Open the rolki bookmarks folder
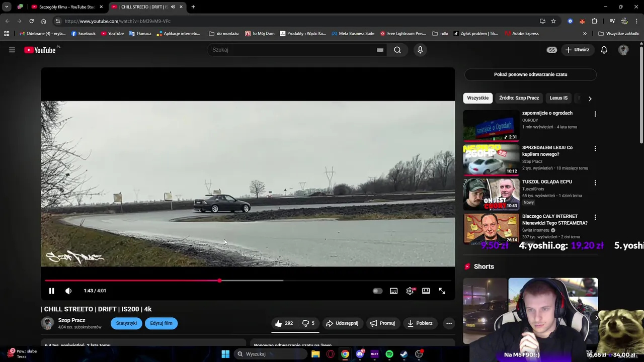644x362 pixels. [440, 34]
